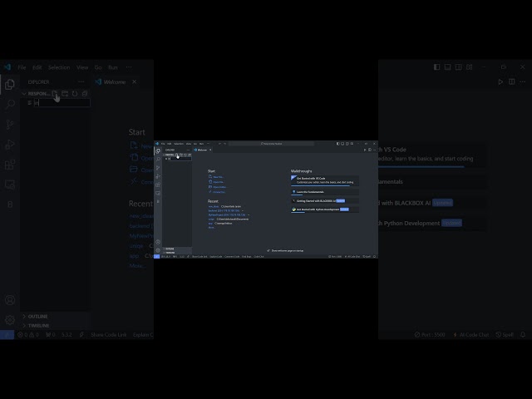The width and height of the screenshot is (532, 399).
Task: Click errors and warnings counter in enlarged status bar
Action: (28, 334)
